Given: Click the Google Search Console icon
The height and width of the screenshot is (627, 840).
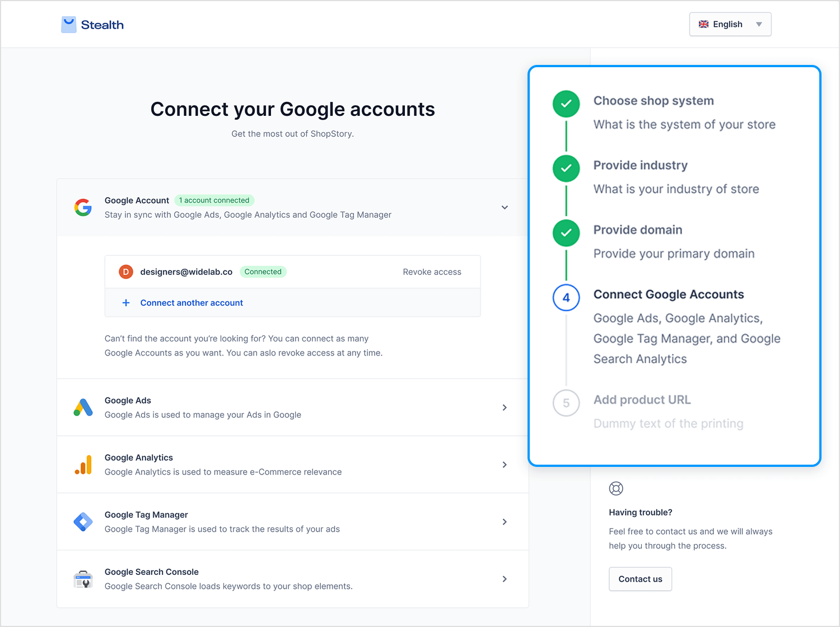Looking at the screenshot, I should click(83, 579).
